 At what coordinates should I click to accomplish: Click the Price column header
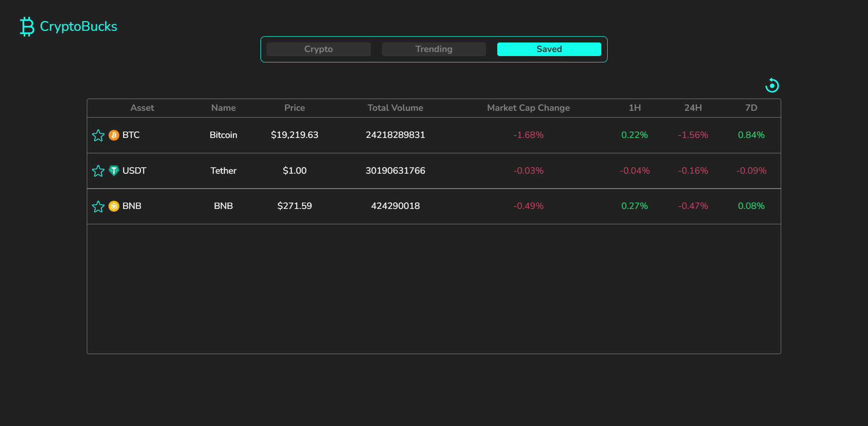click(294, 108)
